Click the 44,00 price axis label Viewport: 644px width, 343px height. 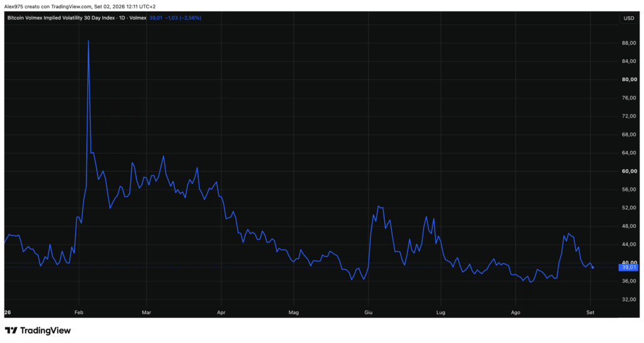(629, 244)
